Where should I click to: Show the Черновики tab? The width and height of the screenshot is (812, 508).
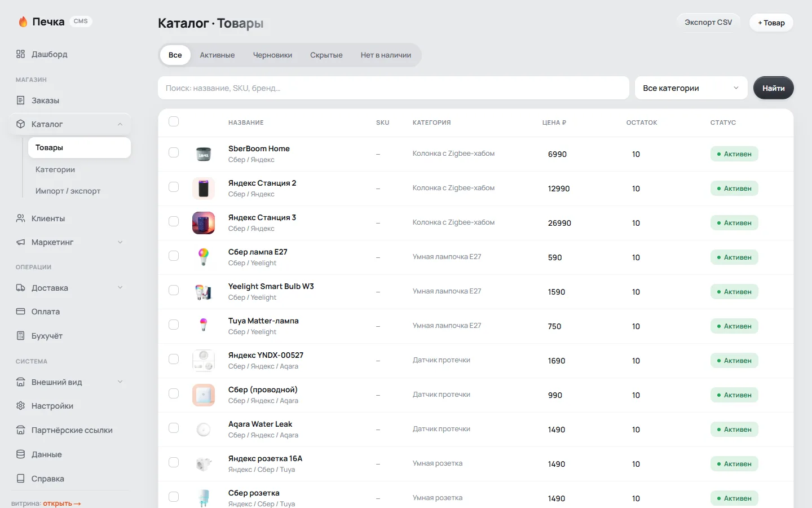(272, 55)
